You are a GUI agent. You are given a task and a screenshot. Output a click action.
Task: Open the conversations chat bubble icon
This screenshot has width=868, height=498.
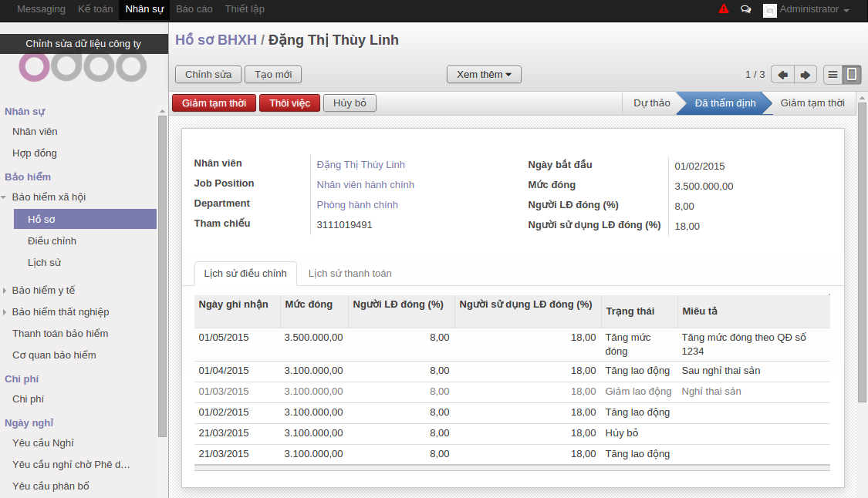click(x=745, y=10)
